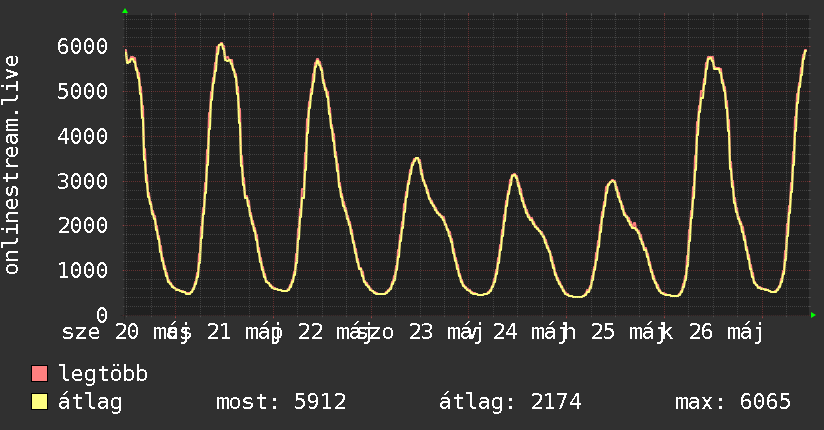
Task: Click the 2000 y-axis label
Action: (83, 226)
